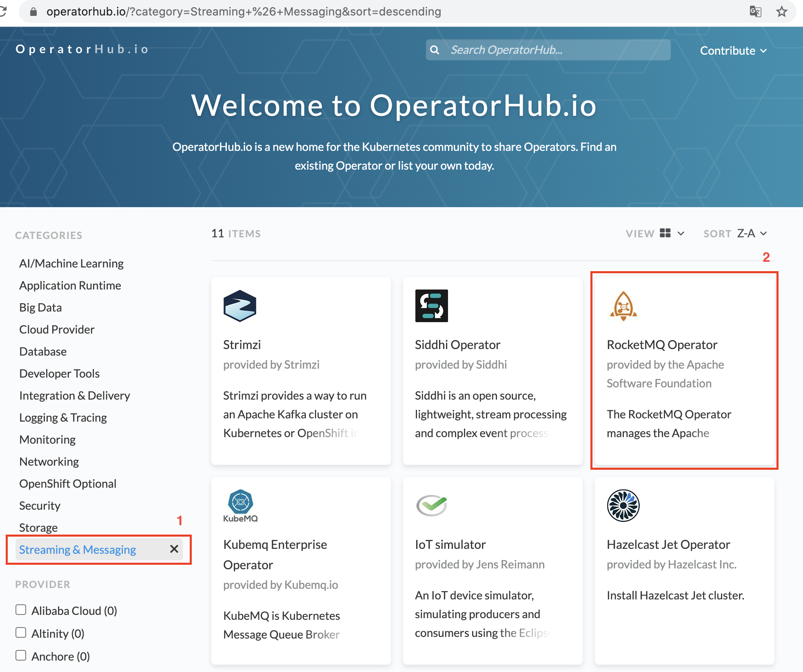Select the Networking category
Image resolution: width=803 pixels, height=672 pixels.
(x=49, y=462)
